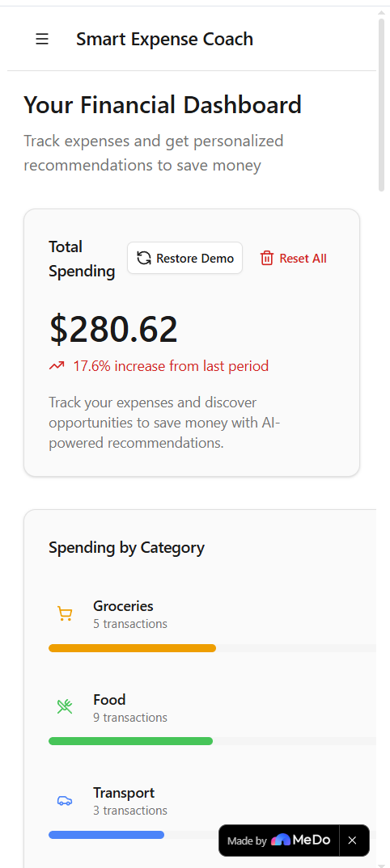Click the $280.62 total spending amount
Screen dimensions: 390x868
113,329
